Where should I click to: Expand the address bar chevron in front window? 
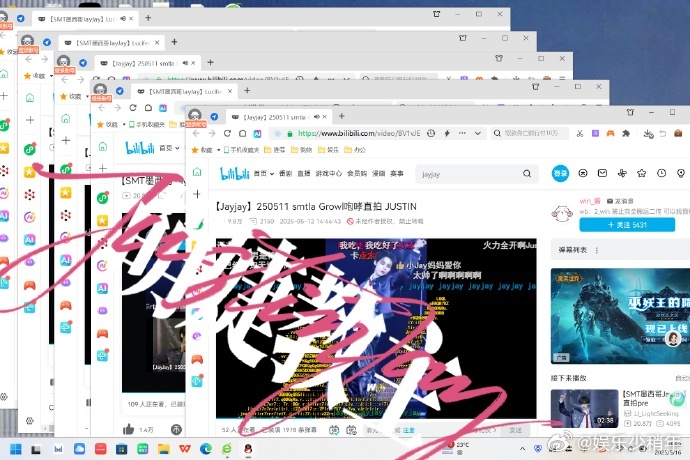477,133
